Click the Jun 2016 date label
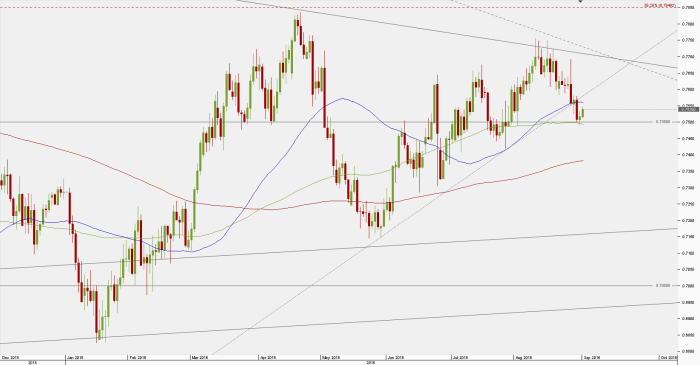700x365 pixels. point(396,357)
